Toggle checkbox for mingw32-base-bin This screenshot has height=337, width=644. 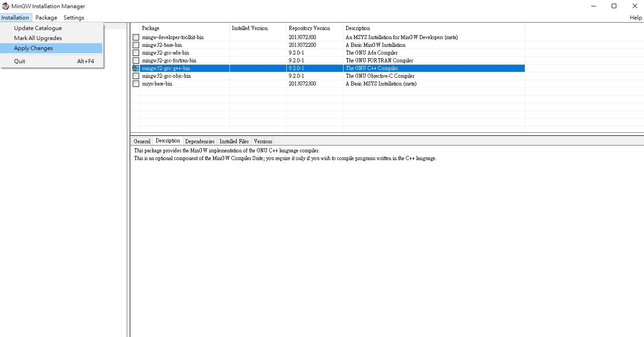[135, 45]
